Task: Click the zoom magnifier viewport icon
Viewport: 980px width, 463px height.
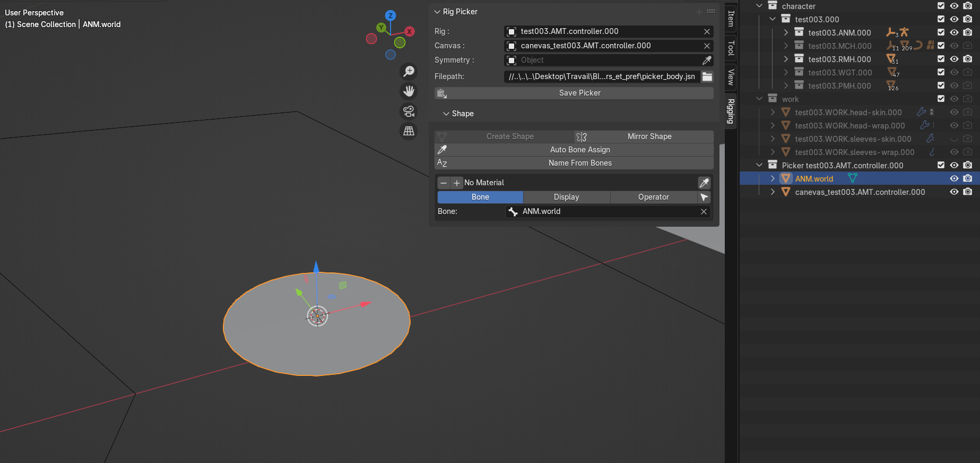Action: (409, 71)
